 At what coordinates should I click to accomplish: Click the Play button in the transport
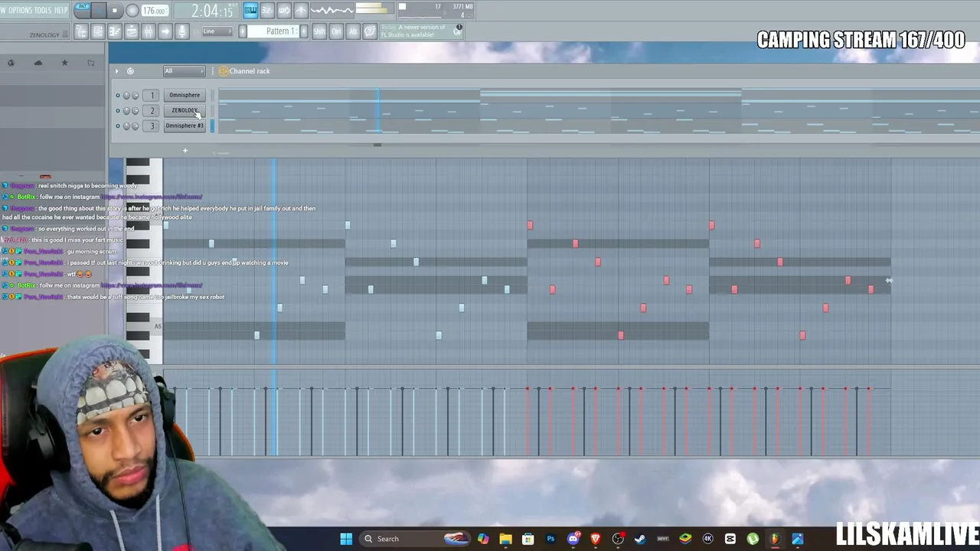point(100,10)
